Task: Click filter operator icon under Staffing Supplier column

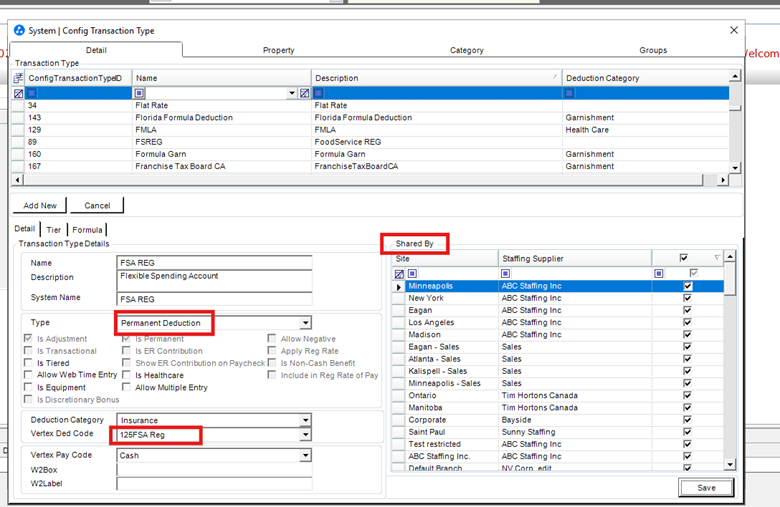Action: [x=505, y=273]
